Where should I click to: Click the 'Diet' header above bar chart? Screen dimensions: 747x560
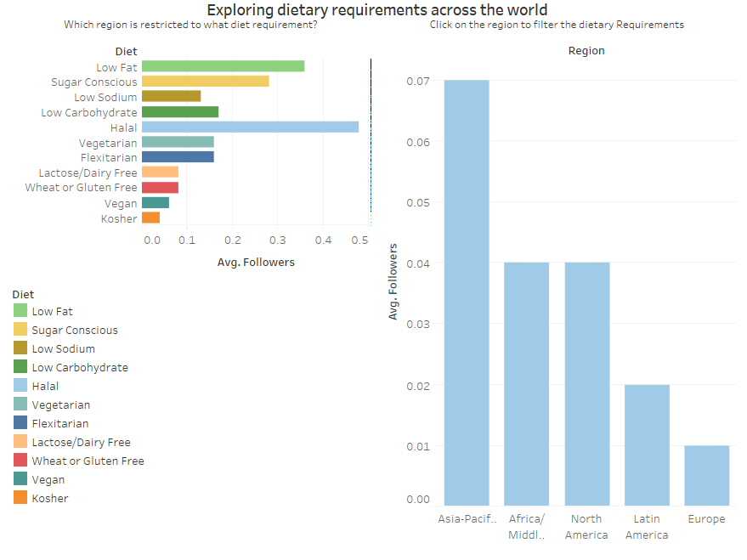pos(127,52)
